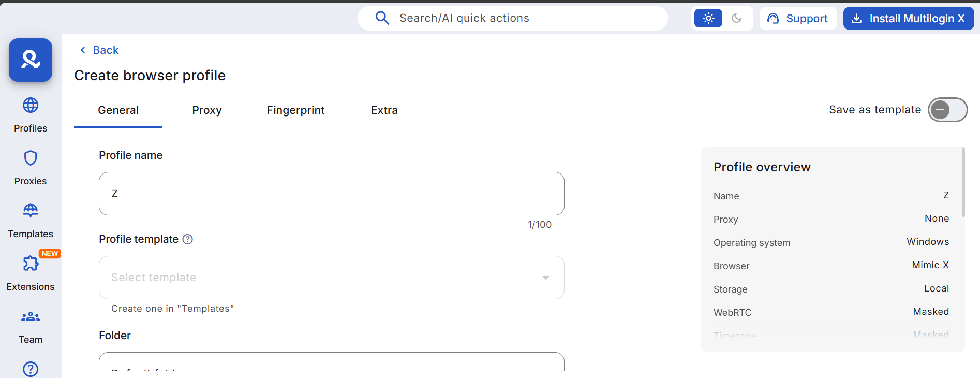Click the Profile name input field
980x378 pixels.
pyautogui.click(x=331, y=194)
